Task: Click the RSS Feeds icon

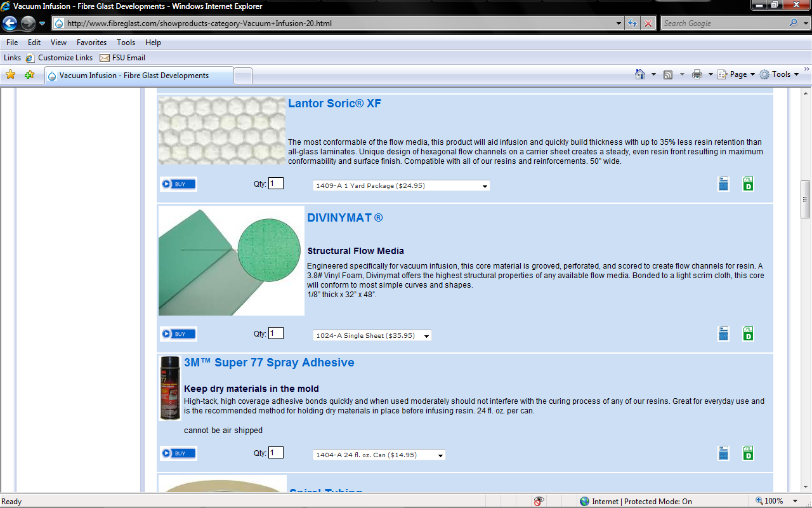Action: pos(668,74)
